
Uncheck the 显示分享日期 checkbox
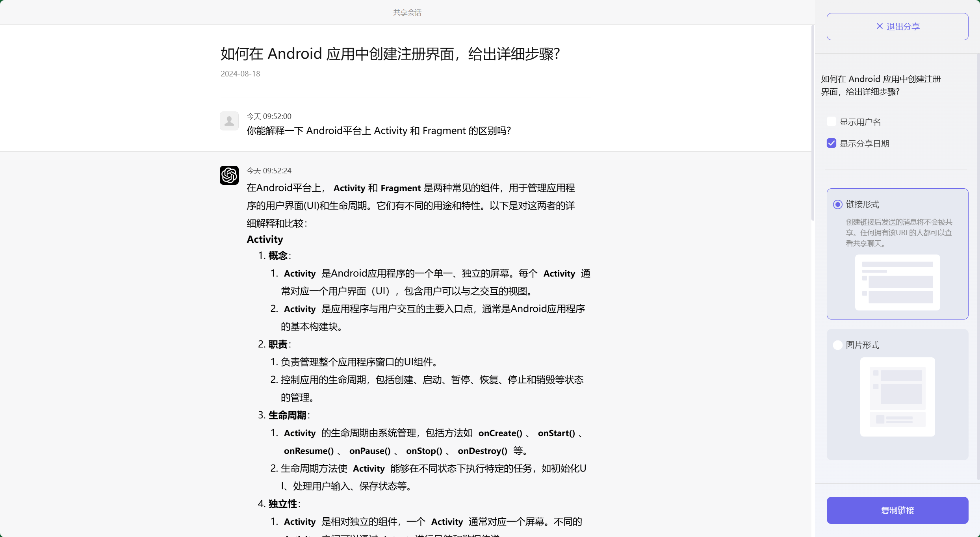[x=831, y=143]
